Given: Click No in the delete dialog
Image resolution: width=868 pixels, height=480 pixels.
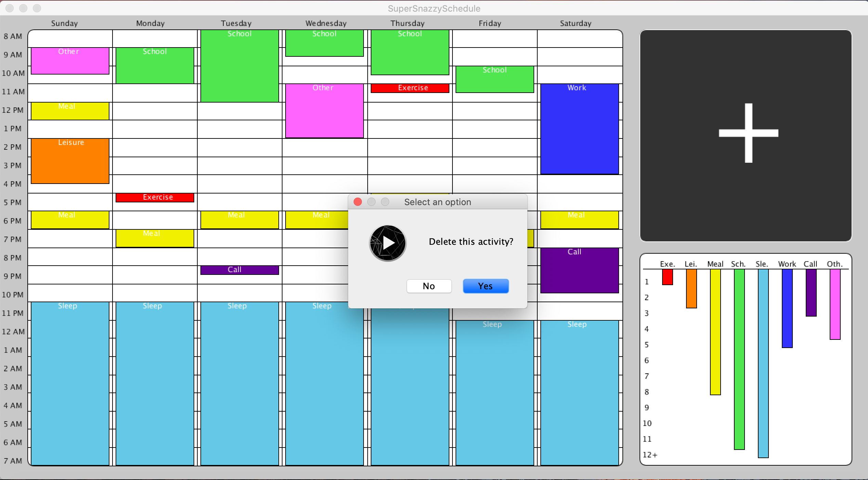Looking at the screenshot, I should [x=429, y=286].
